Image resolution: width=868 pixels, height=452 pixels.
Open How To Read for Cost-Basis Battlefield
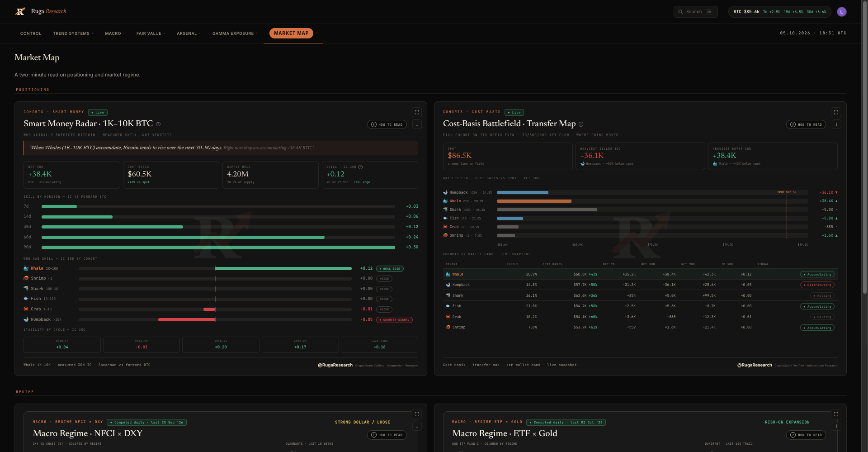(806, 124)
